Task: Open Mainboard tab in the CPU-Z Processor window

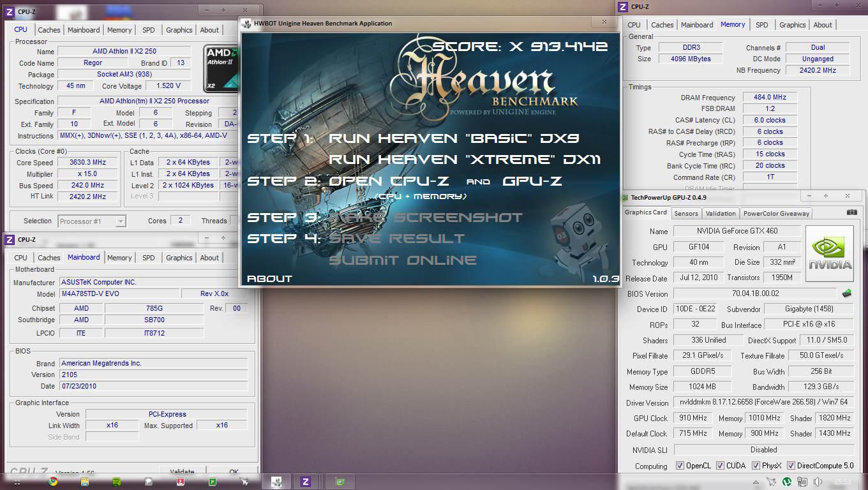Action: point(84,30)
